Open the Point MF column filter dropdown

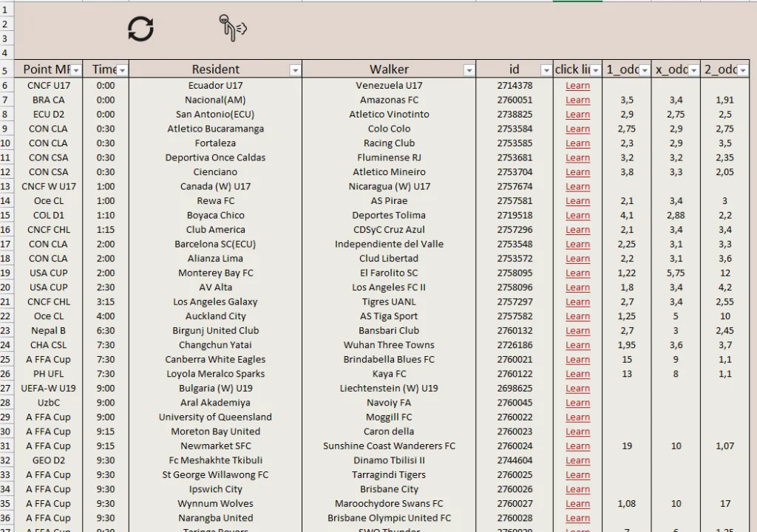tap(76, 70)
